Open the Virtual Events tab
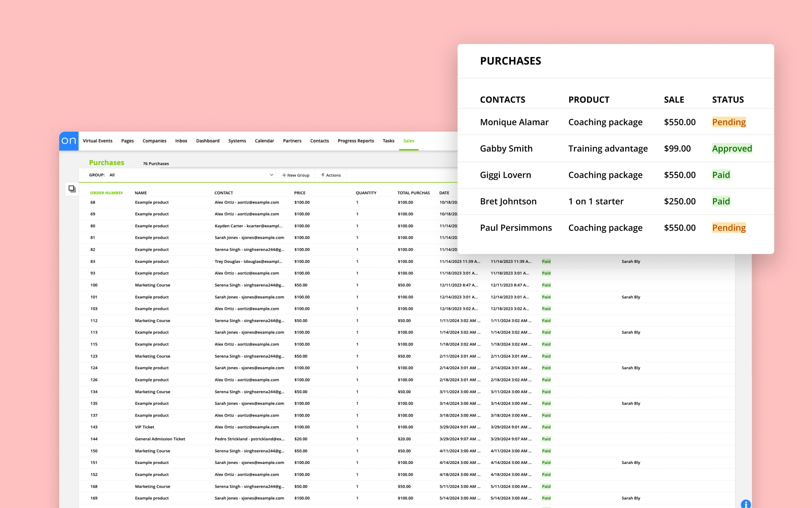Viewport: 812px width, 508px height. (x=97, y=141)
